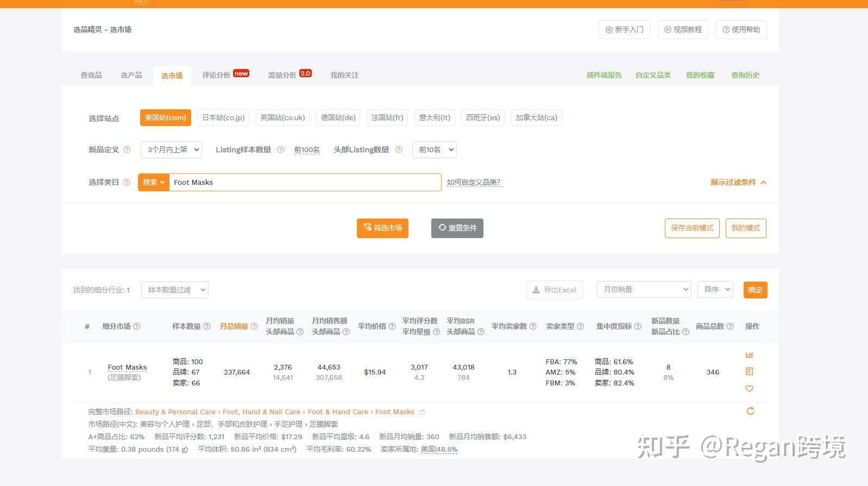Open the 插件端报告 link

click(604, 75)
